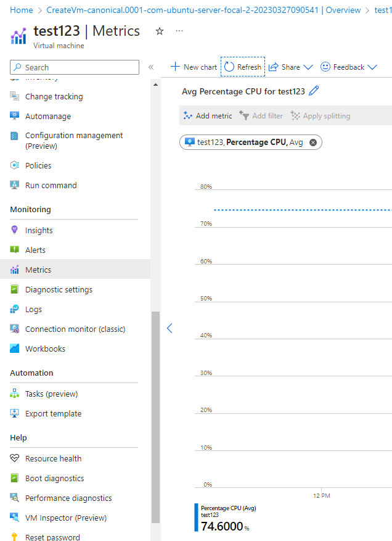392x541 pixels.
Task: Click the New chart button
Action: 194,67
